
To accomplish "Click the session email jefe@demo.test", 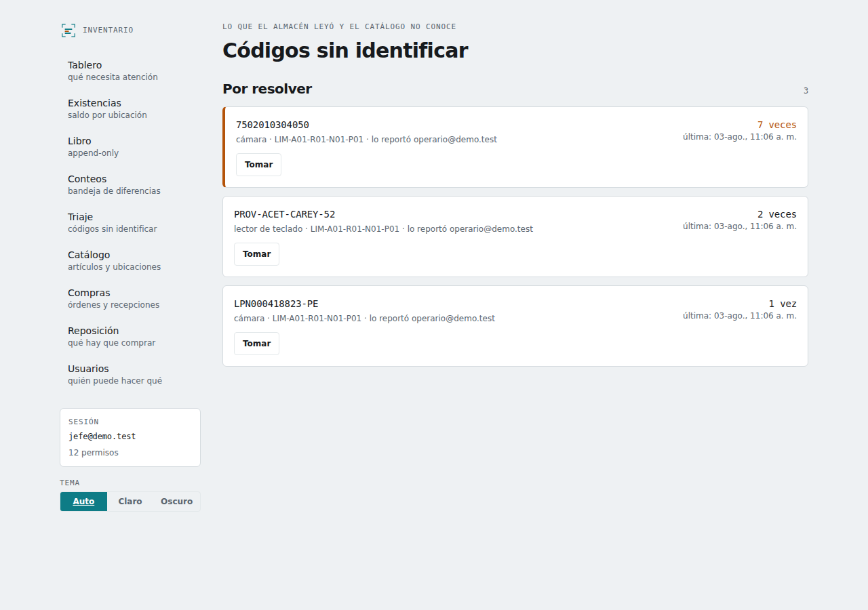I will point(102,436).
